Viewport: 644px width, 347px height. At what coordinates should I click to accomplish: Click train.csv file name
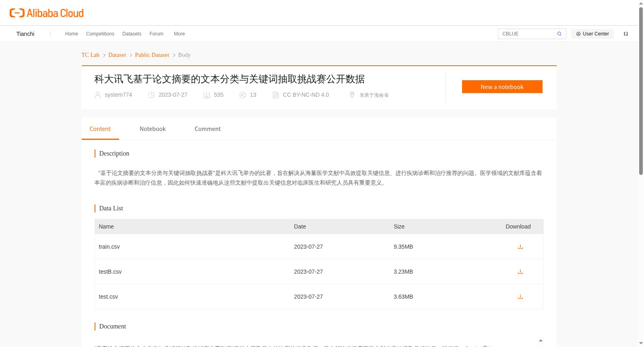pyautogui.click(x=109, y=247)
